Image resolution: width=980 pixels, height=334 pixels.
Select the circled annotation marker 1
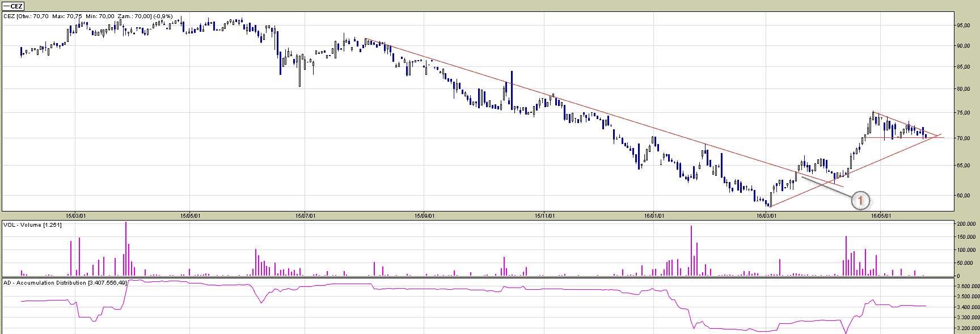coord(860,200)
